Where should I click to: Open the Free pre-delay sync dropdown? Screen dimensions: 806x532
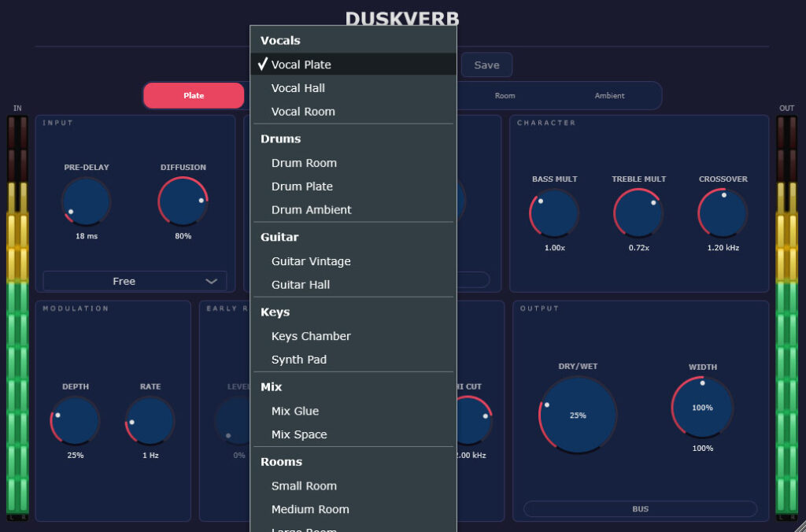134,281
